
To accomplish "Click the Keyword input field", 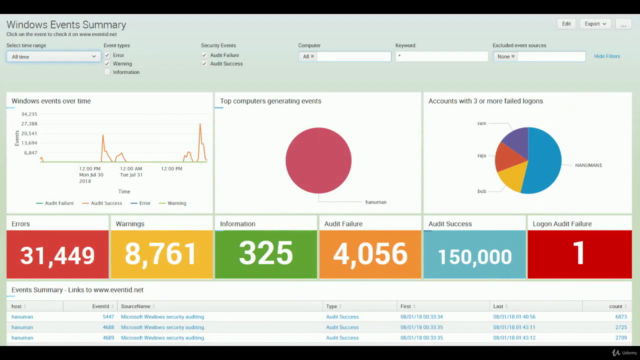I will click(x=442, y=57).
